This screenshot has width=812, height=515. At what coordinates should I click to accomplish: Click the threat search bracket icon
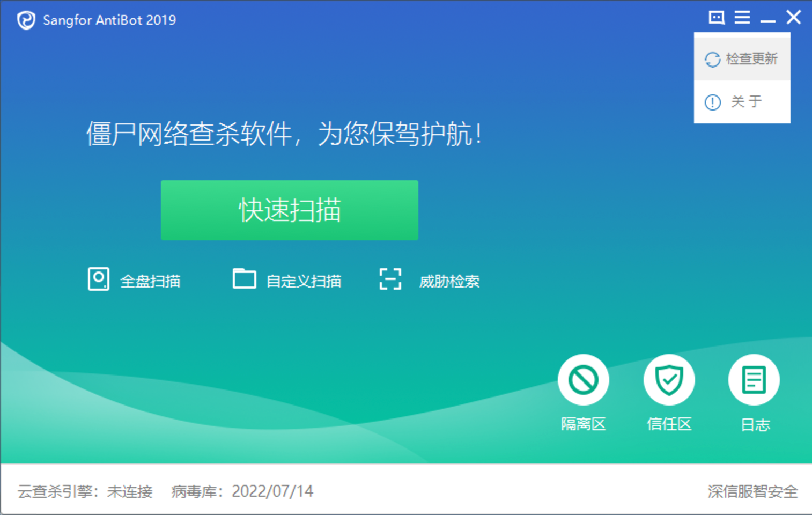coord(390,279)
